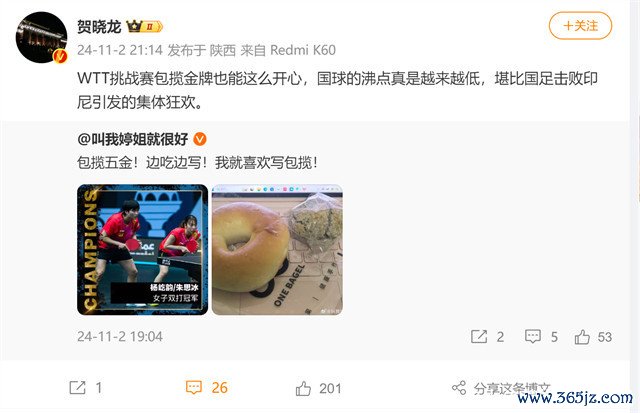Click the crown membership badge beside 贺晓龙
The height and width of the screenshot is (413, 640).
[x=144, y=27]
